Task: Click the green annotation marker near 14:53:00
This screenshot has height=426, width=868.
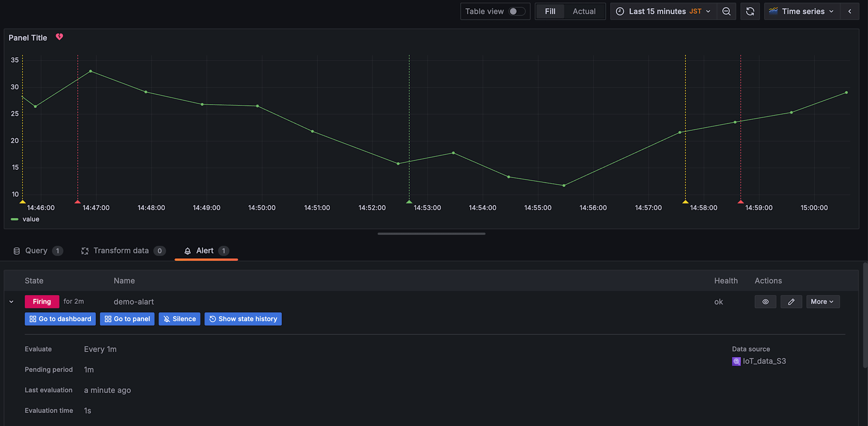Action: [409, 202]
